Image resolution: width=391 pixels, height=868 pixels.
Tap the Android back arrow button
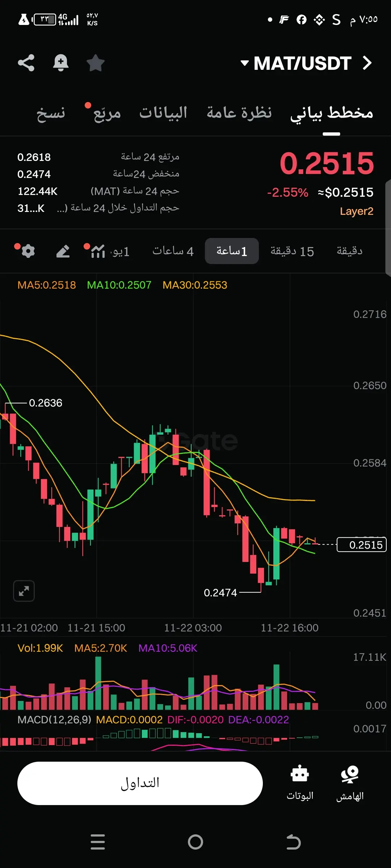coord(293,842)
